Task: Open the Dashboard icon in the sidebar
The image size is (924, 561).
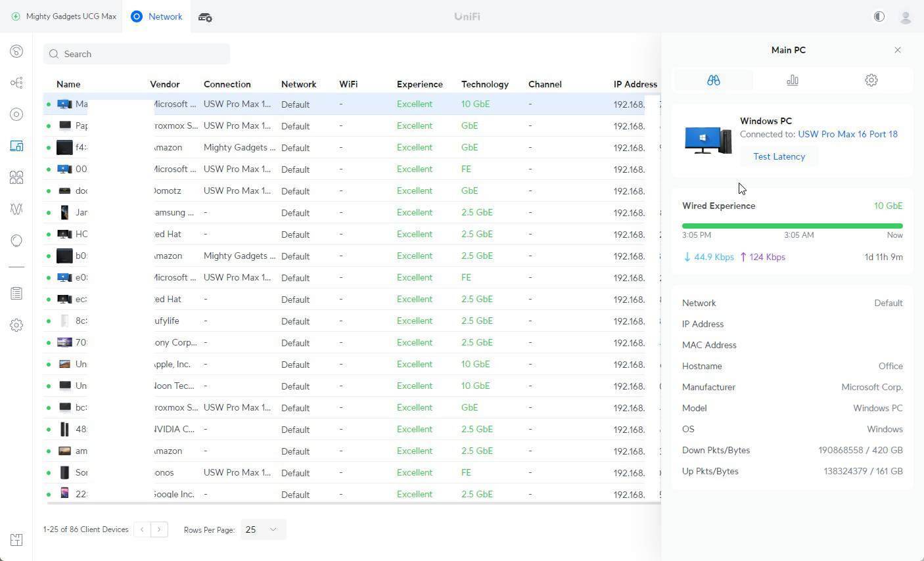Action: [16, 51]
